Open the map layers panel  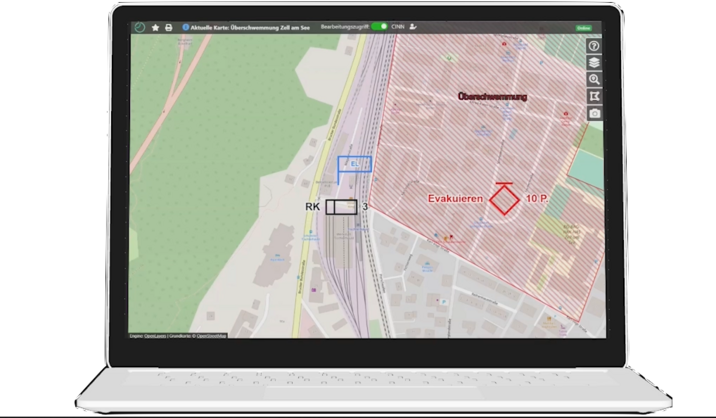click(x=594, y=62)
